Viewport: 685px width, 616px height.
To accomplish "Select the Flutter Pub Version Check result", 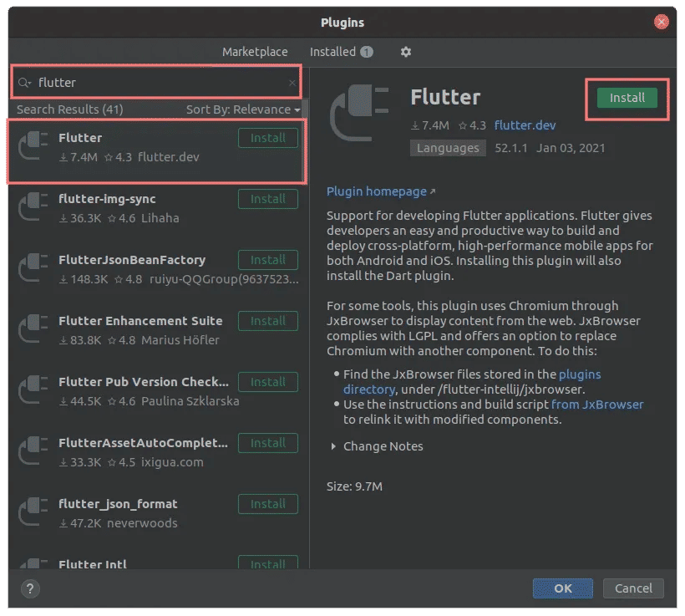I will pyautogui.click(x=144, y=382).
